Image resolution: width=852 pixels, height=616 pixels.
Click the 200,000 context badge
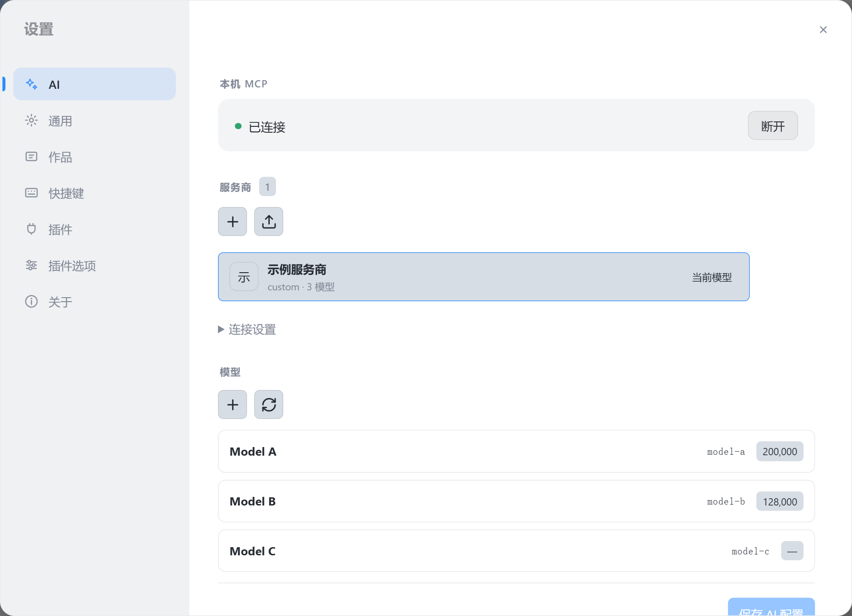(x=779, y=452)
